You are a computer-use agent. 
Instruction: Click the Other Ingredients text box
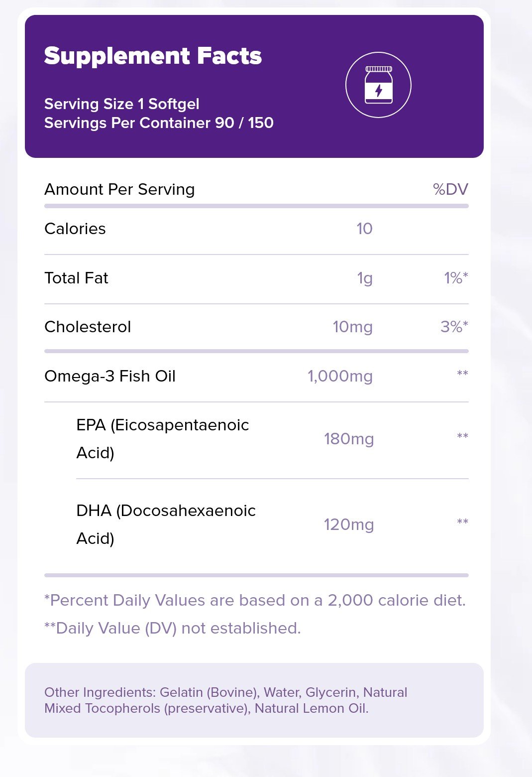tap(254, 700)
